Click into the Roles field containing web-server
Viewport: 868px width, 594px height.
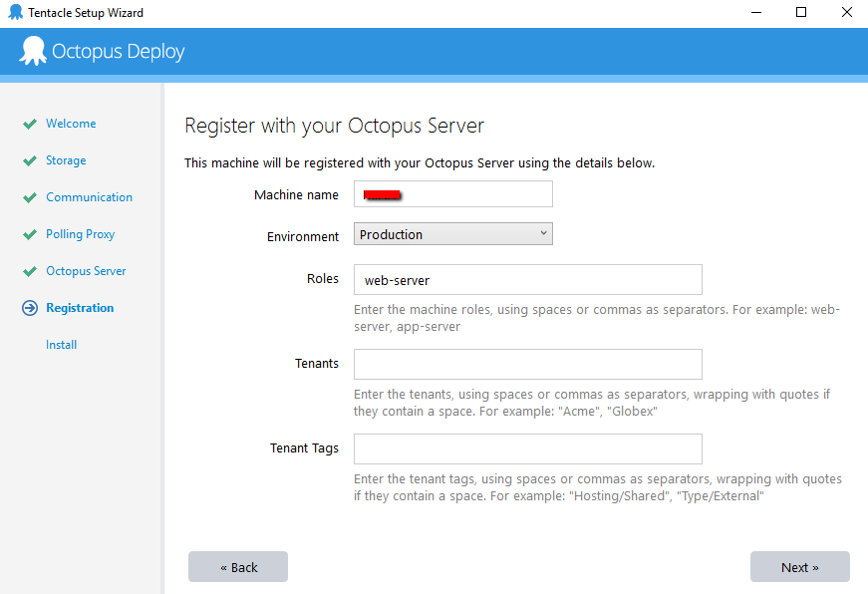pos(527,280)
